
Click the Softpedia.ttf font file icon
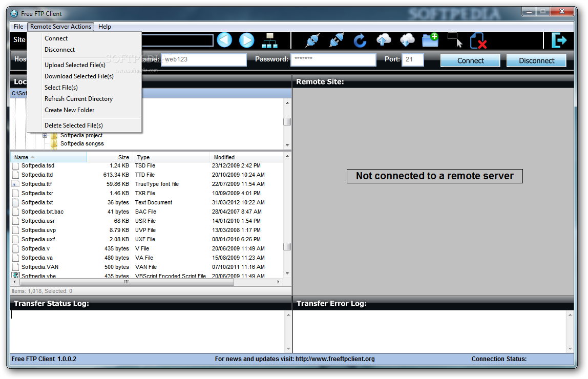(15, 184)
